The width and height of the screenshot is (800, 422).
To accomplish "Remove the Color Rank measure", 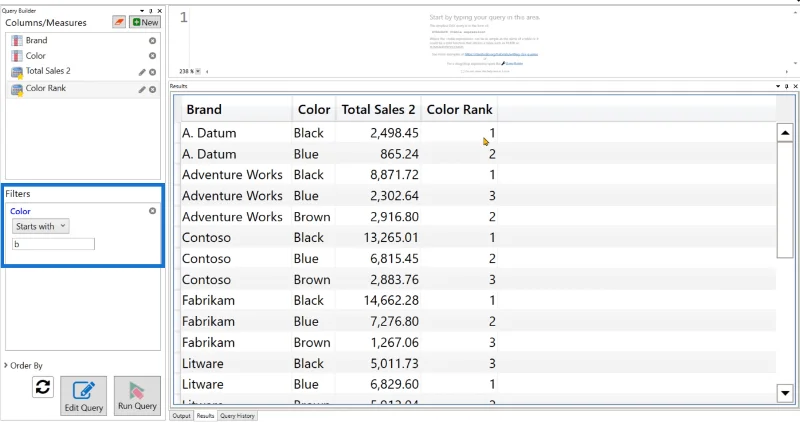I will (x=153, y=90).
